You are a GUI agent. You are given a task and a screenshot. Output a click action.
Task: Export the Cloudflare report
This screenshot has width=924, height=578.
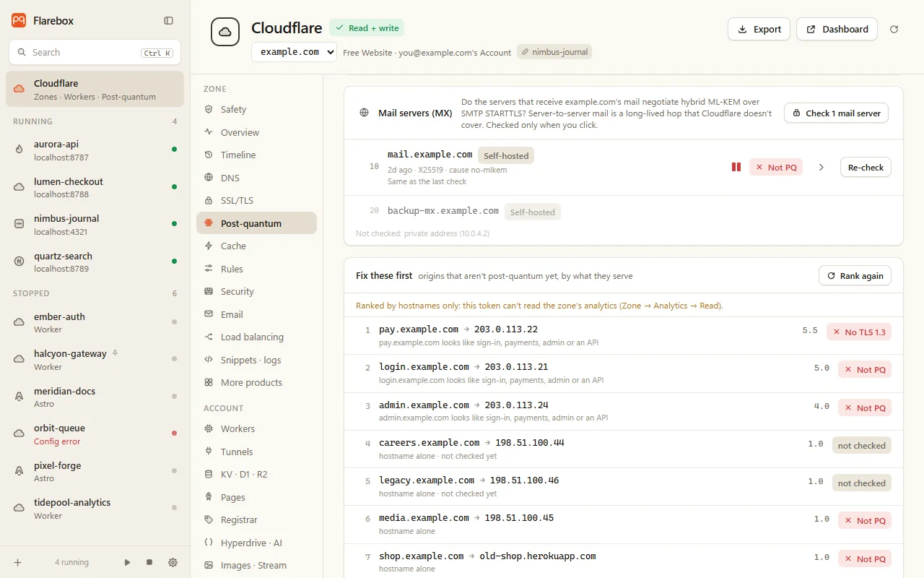pyautogui.click(x=759, y=29)
